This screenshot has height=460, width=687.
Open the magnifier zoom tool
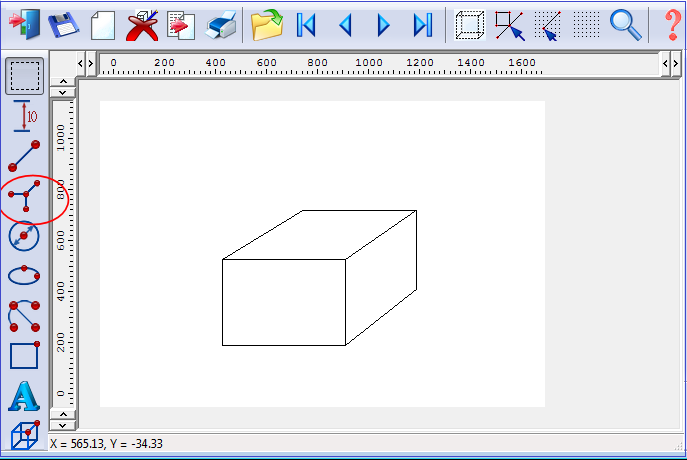[626, 25]
